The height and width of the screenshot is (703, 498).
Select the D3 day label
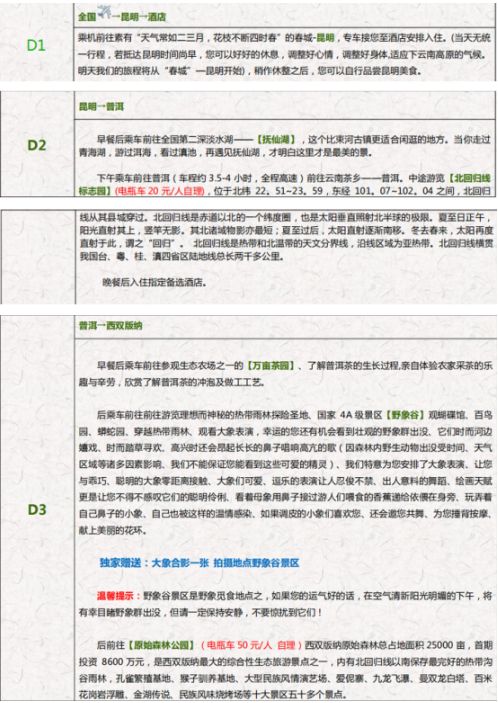pos(37,510)
